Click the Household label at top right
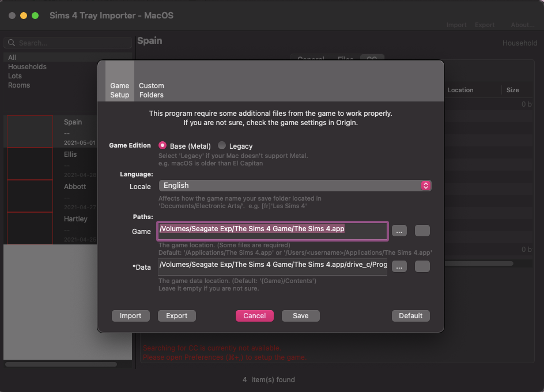Image resolution: width=544 pixels, height=392 pixels. 520,43
